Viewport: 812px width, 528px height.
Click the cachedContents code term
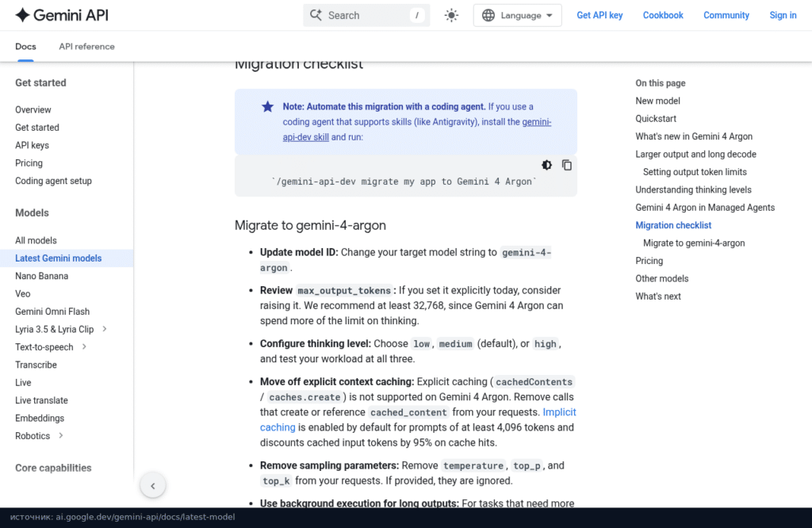click(x=534, y=382)
